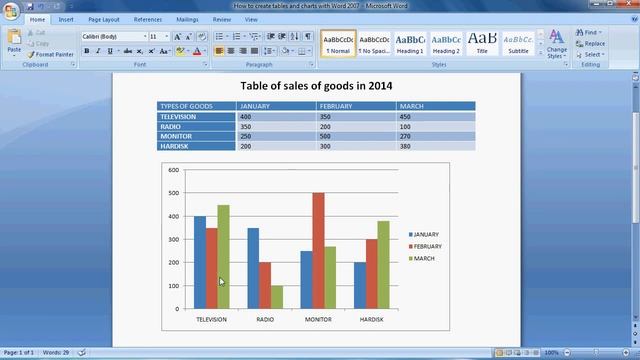
Task: Save document from Quick Access toolbar
Action: 30,6
